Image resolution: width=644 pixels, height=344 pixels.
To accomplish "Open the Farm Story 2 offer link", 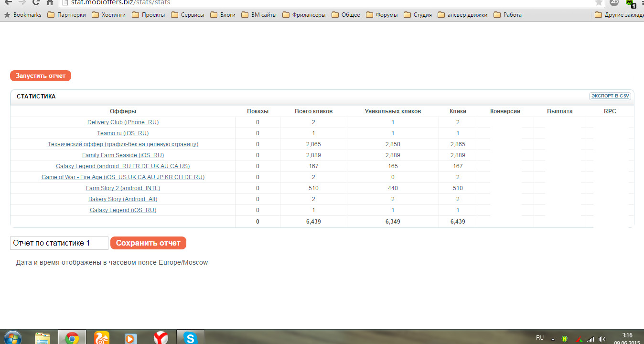I will pyautogui.click(x=123, y=188).
